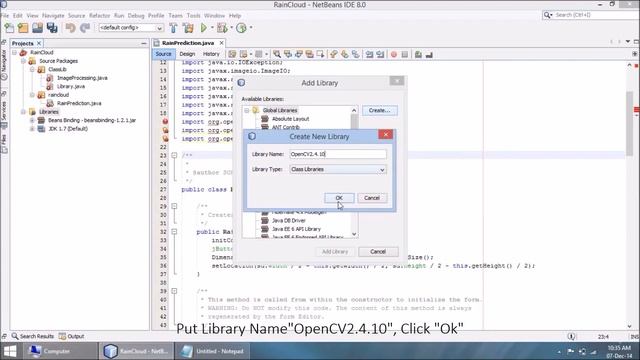Open the Profile Project dropdown arrow

point(251,28)
